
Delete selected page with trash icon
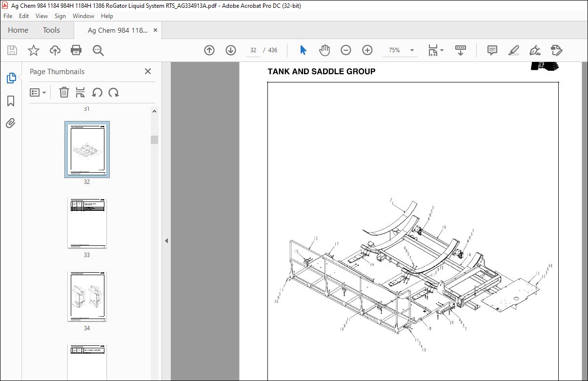pyautogui.click(x=64, y=92)
